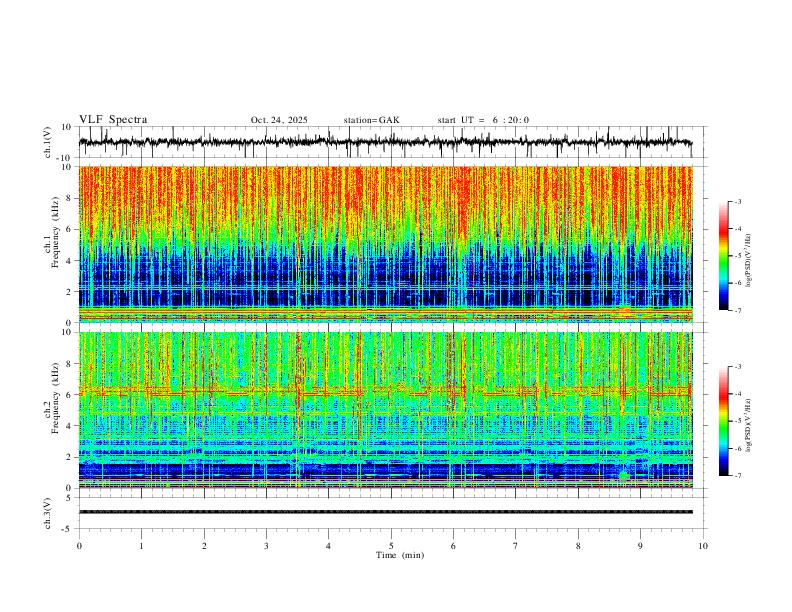Screen dimensions: 792x612
Task: Click the ch.3 flat voltage trace
Action: (385, 512)
